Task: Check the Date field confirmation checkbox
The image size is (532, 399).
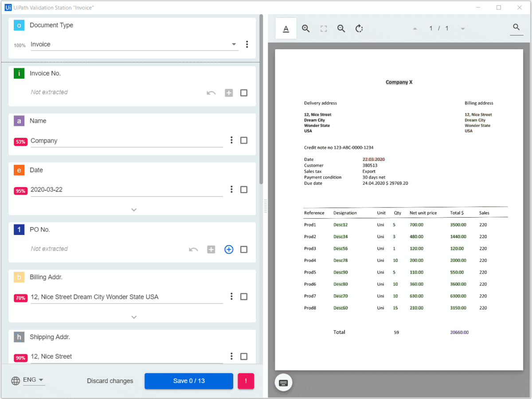Action: click(244, 189)
